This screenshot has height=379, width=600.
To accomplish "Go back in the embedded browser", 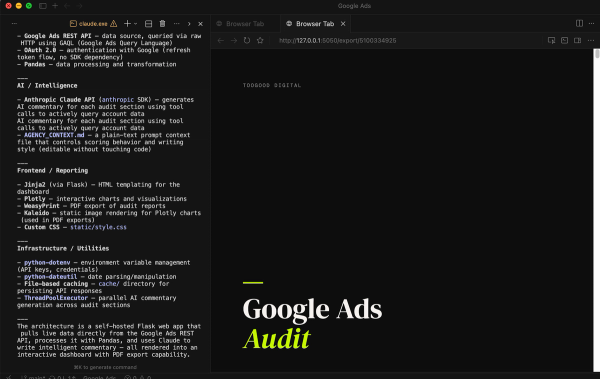I will (x=221, y=41).
